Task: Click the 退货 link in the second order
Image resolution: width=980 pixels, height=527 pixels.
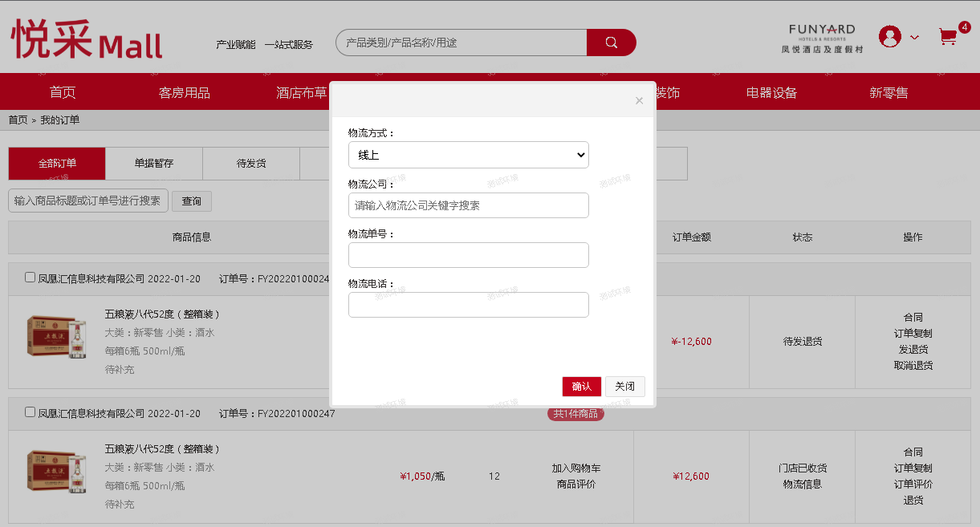Action: click(x=913, y=501)
